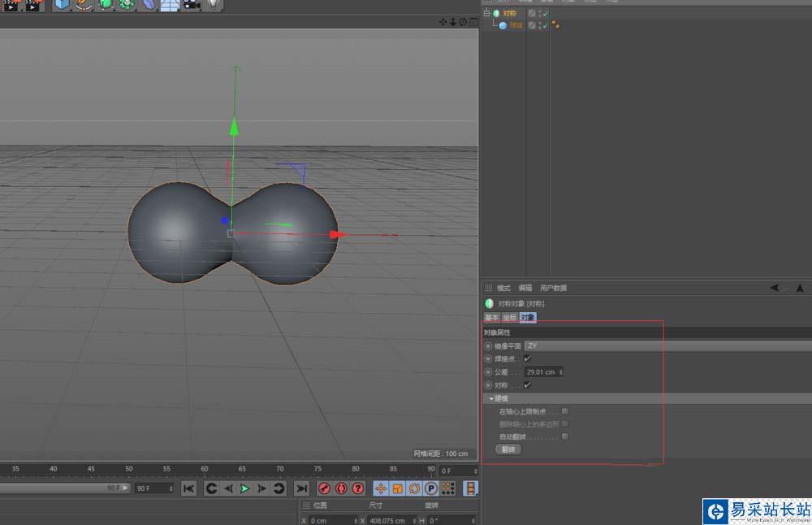Open the 用户数据 menu
The image size is (812, 525).
[553, 288]
